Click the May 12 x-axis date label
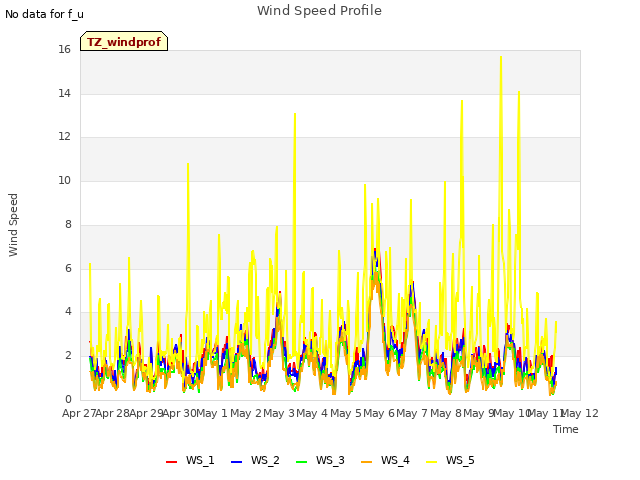This screenshot has width=640, height=480. coord(580,413)
